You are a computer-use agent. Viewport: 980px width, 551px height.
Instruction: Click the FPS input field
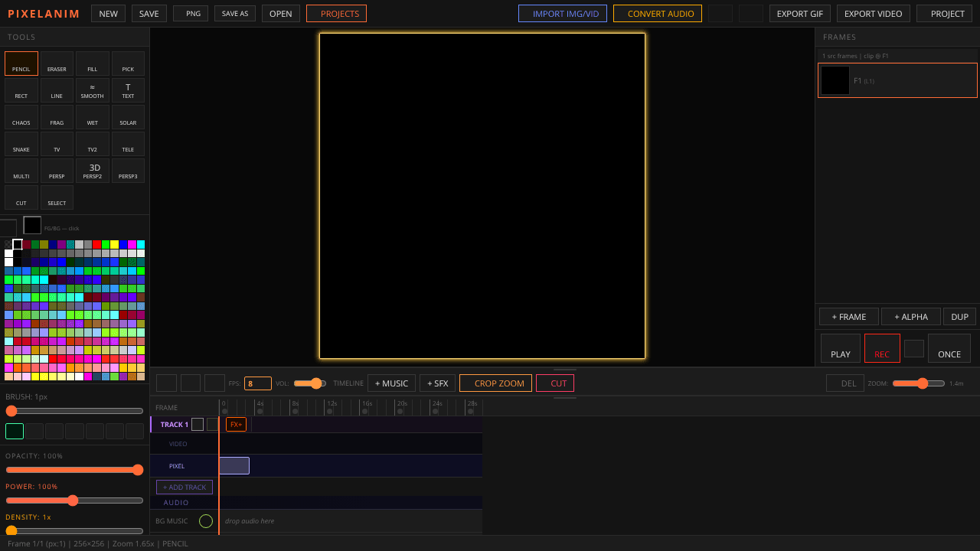click(258, 383)
